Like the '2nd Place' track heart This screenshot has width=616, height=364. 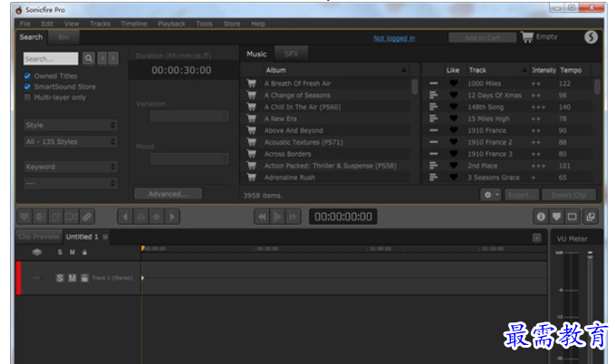(x=453, y=166)
